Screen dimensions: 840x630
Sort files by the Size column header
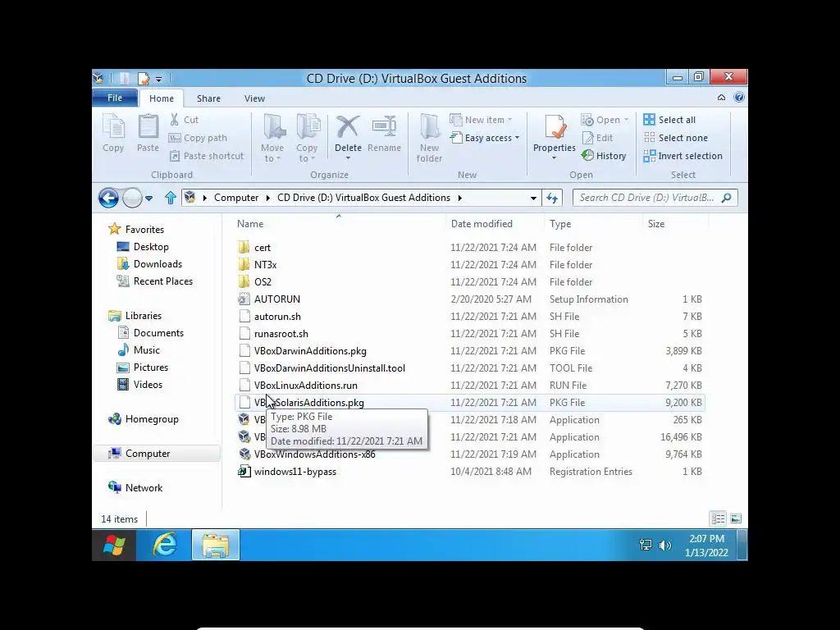coord(675,223)
